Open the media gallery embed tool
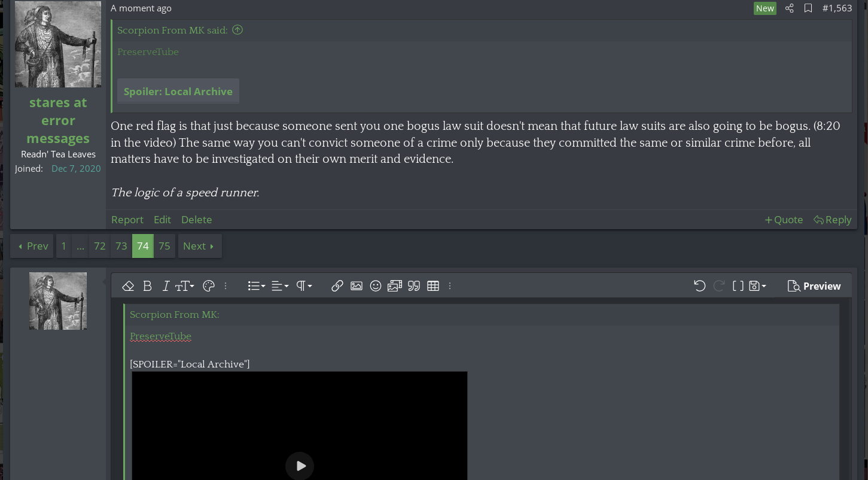Viewport: 868px width, 480px height. 395,286
